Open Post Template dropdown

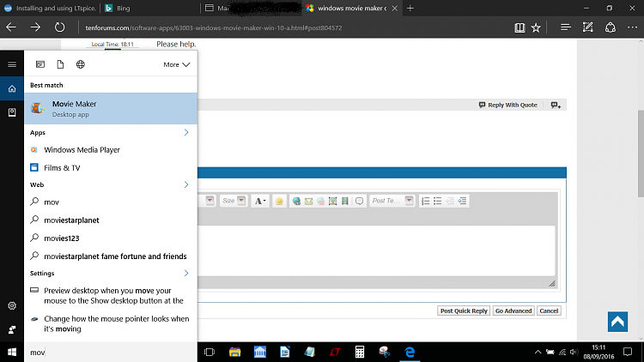[x=392, y=201]
